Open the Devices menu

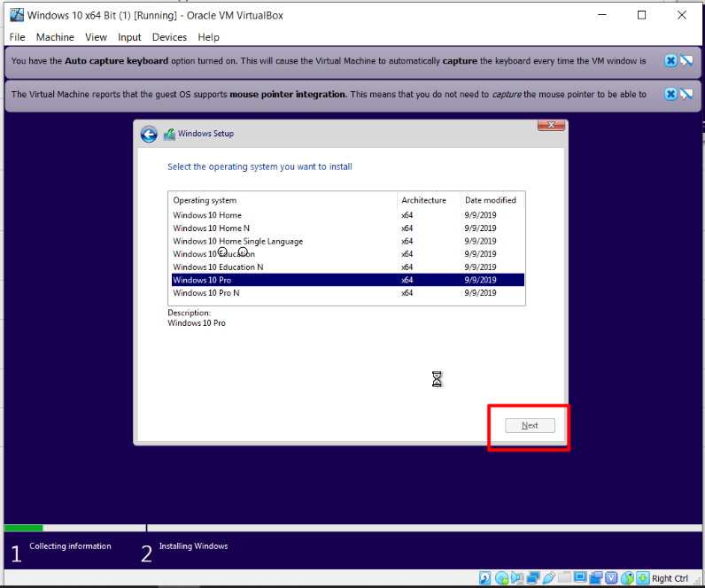[x=169, y=37]
